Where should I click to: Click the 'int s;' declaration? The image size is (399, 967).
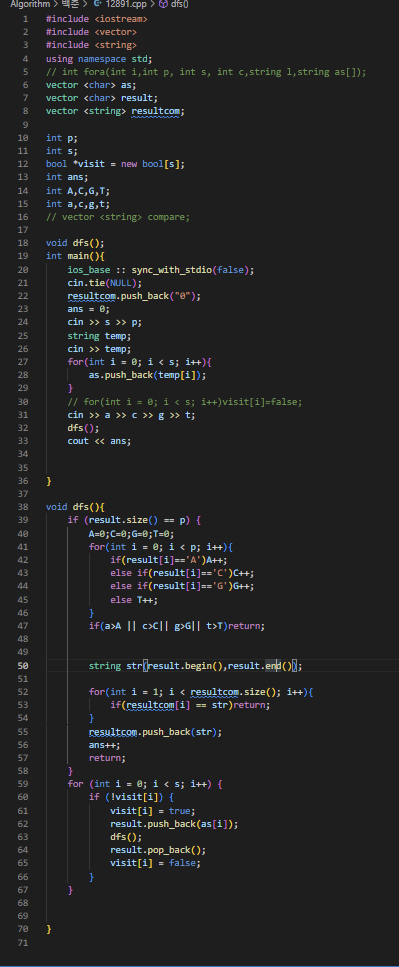62,150
